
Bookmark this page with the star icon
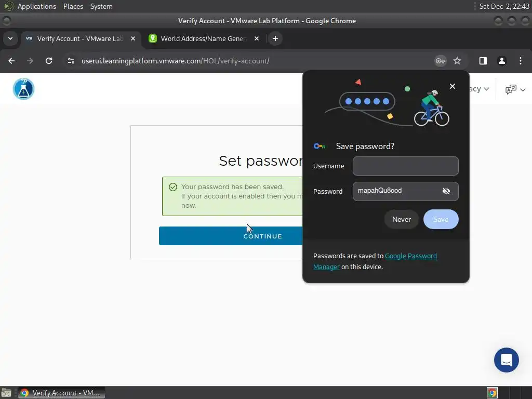click(x=457, y=61)
